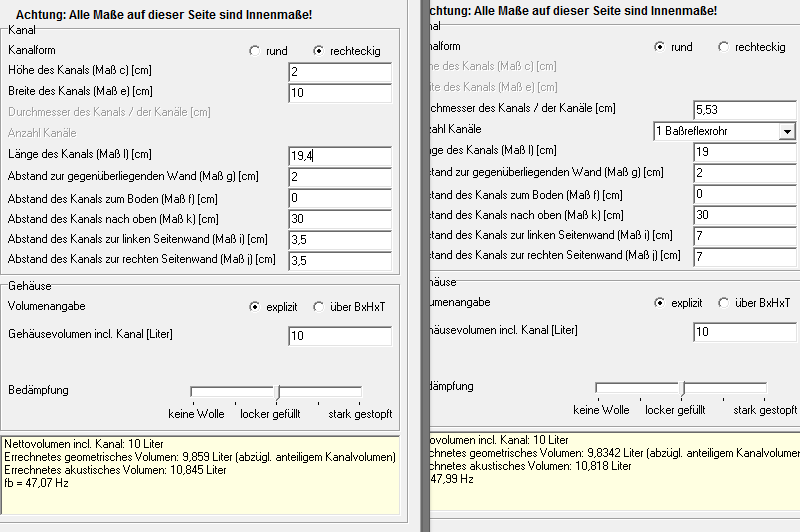Select the unselected "rund" radio button
The height and width of the screenshot is (532, 800).
tap(255, 50)
